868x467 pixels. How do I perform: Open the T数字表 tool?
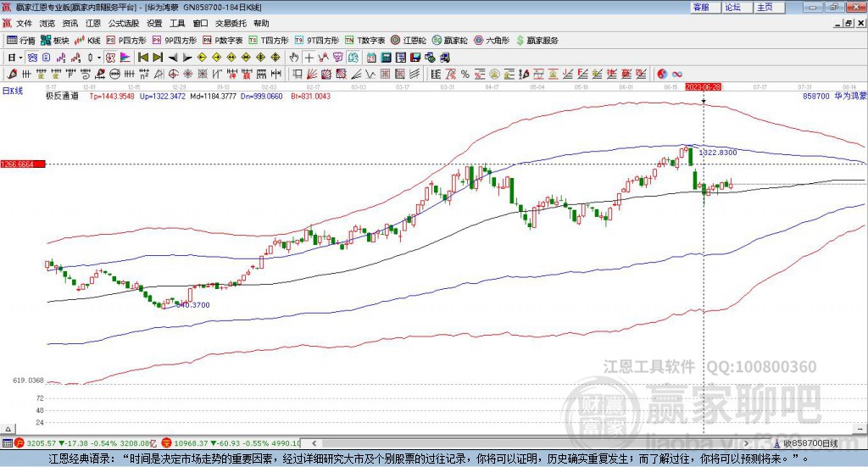click(364, 41)
